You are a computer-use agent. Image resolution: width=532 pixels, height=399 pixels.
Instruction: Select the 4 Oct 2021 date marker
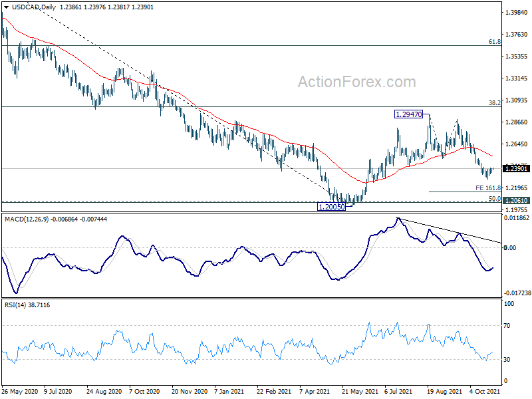(485, 392)
